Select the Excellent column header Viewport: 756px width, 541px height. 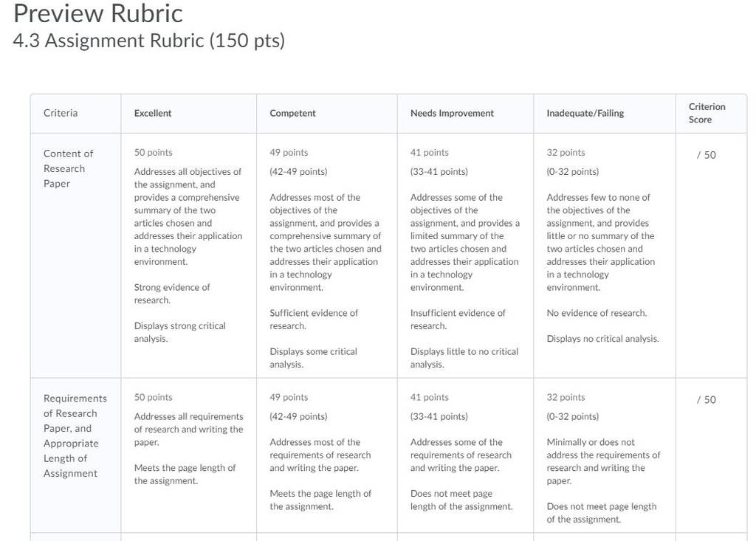(x=152, y=113)
